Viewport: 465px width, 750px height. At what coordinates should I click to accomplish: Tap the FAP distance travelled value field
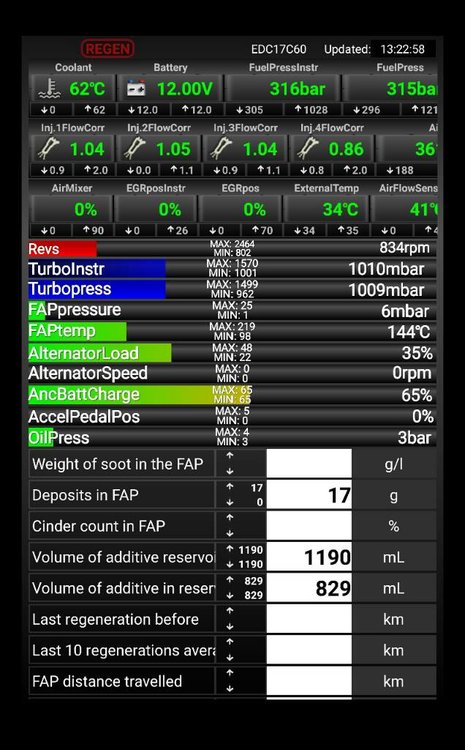[x=309, y=681]
